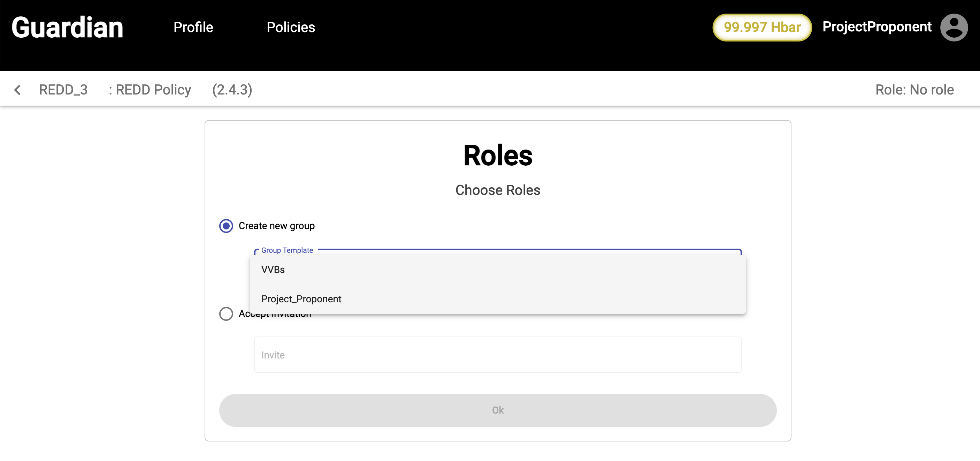
Task: Open the Profile menu item
Action: (193, 28)
